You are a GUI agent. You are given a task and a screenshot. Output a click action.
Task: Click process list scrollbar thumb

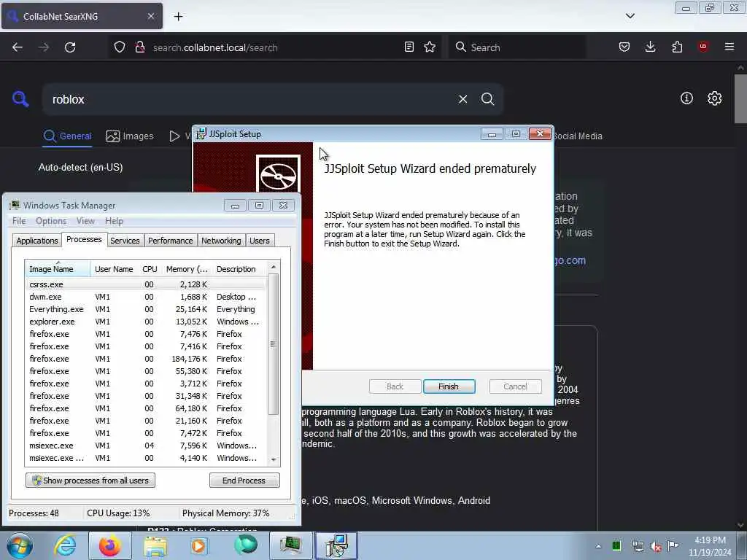(x=273, y=344)
